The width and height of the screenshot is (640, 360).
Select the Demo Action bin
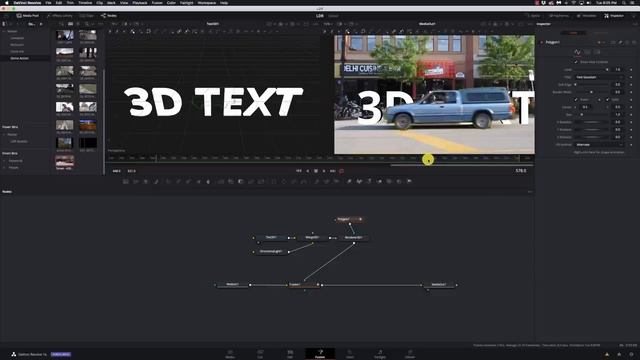[x=19, y=58]
